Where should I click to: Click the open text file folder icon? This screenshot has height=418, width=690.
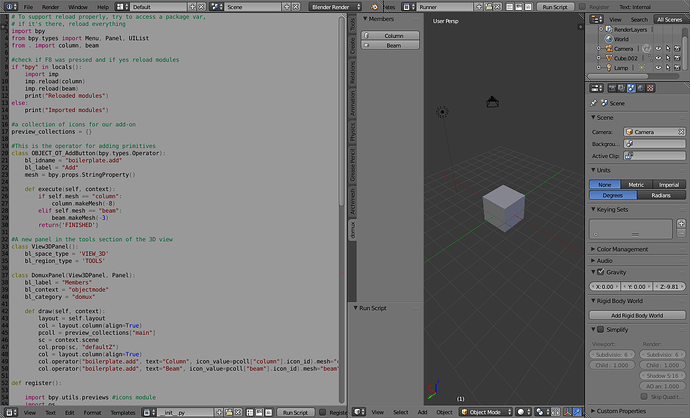click(228, 412)
